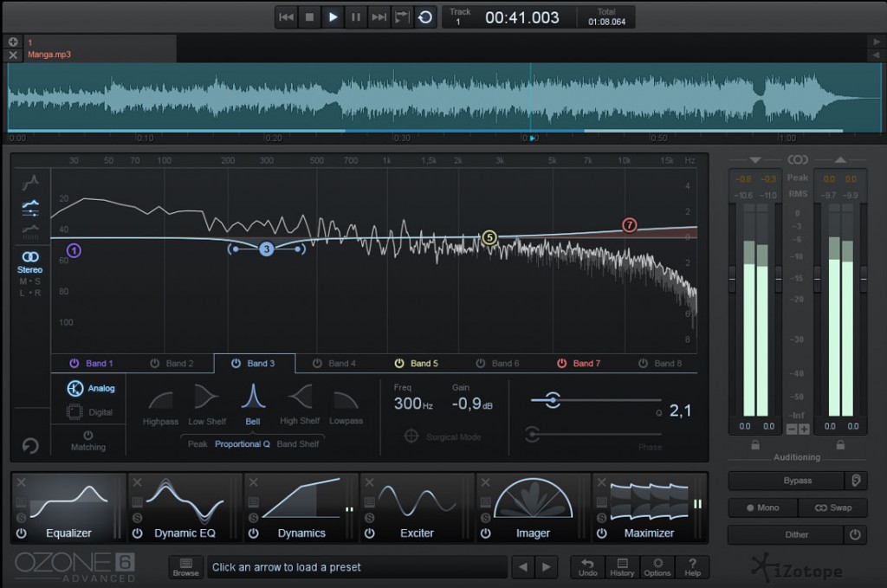The image size is (887, 588).
Task: Remove the Manga.mp3 track with X icon
Action: (13, 55)
